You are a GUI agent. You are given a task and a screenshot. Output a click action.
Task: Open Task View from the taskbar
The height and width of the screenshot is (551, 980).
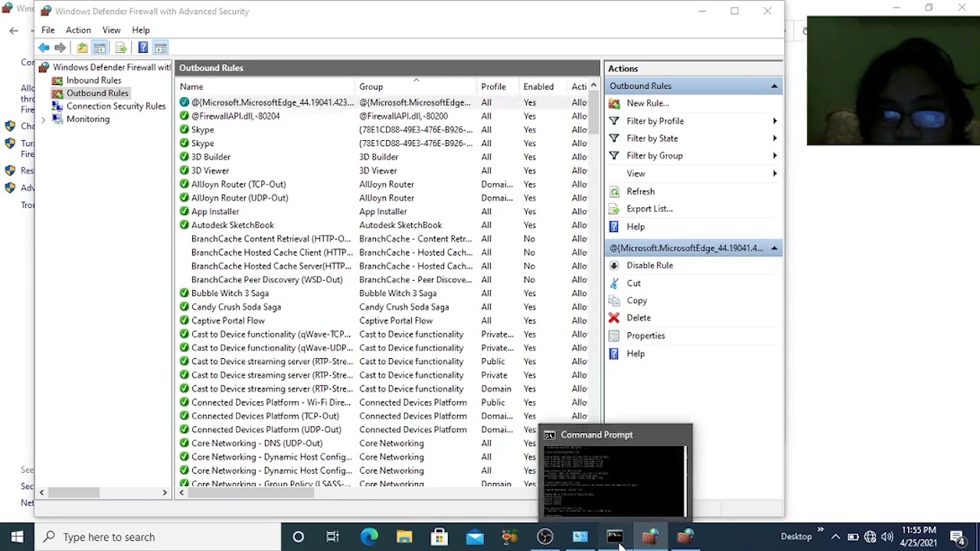click(x=332, y=537)
